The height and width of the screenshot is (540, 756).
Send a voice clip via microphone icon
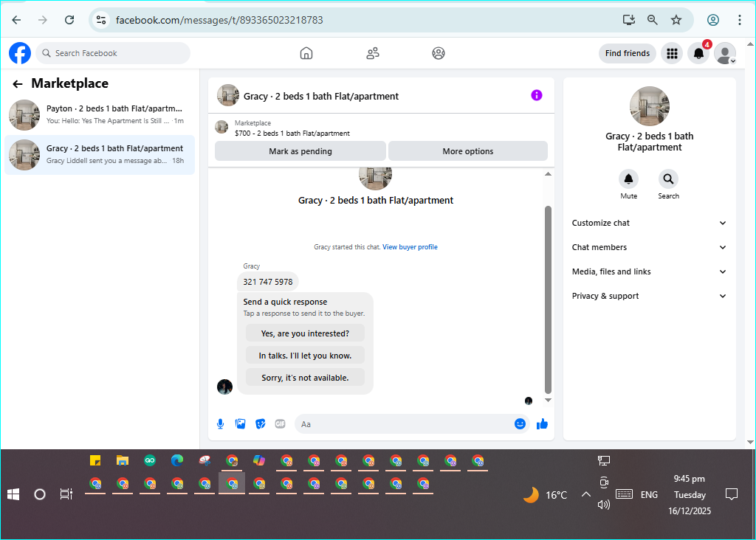[x=220, y=424]
